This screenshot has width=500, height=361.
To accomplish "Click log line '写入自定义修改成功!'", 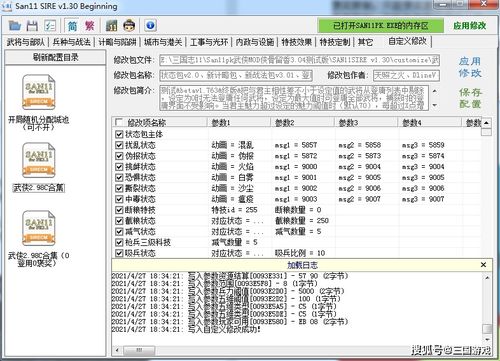I will [x=224, y=329].
